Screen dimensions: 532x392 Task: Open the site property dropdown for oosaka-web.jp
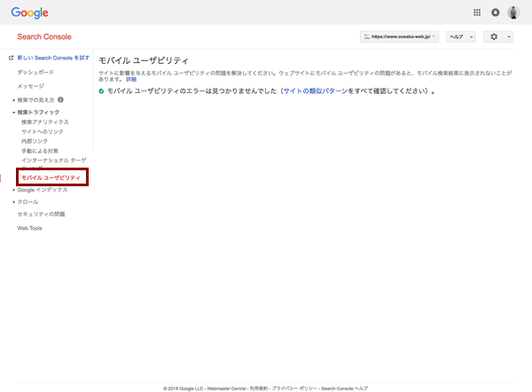(399, 36)
